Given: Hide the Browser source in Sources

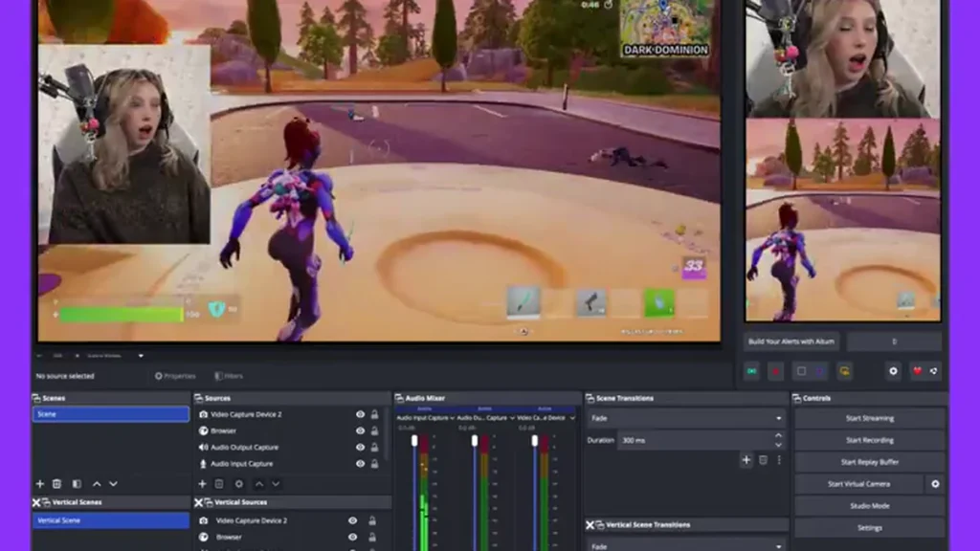Looking at the screenshot, I should coord(360,431).
